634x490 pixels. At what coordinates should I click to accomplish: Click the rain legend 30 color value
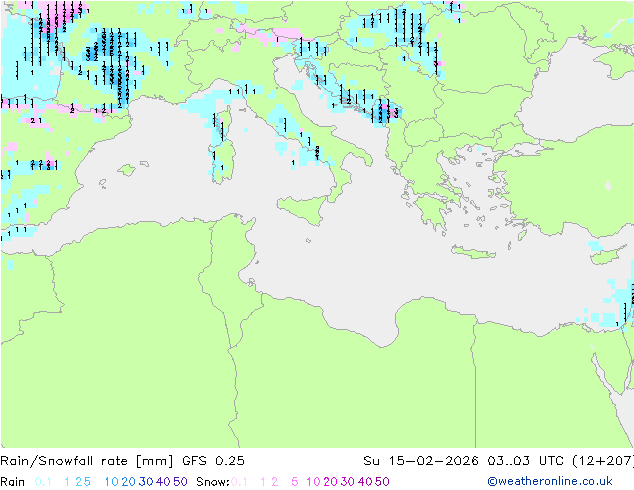(x=146, y=482)
